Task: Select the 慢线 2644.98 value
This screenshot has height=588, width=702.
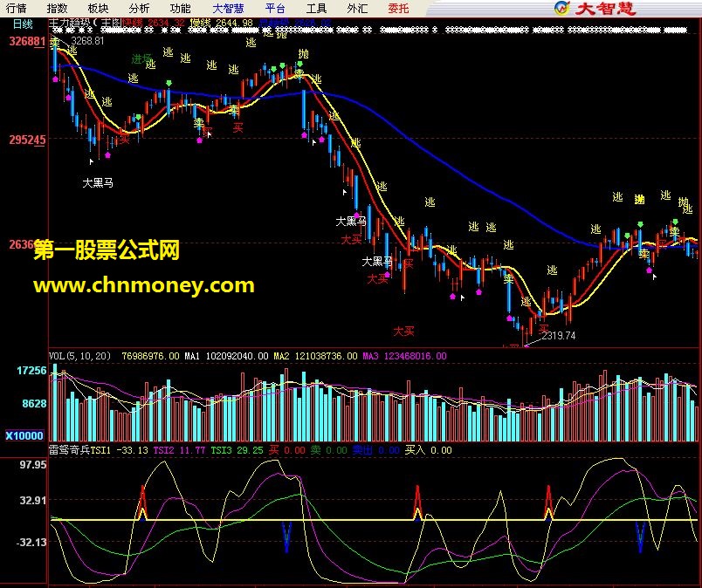Action: point(221,23)
